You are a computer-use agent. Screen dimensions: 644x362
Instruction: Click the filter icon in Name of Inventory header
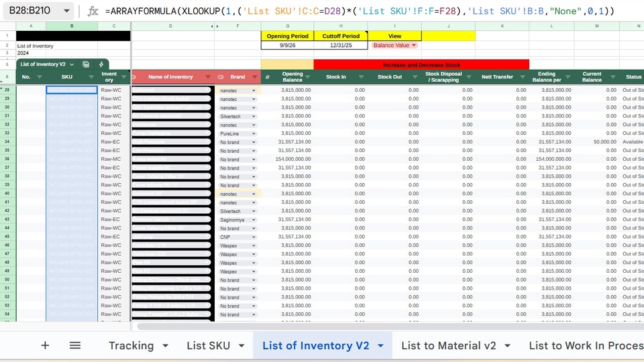[x=208, y=77]
